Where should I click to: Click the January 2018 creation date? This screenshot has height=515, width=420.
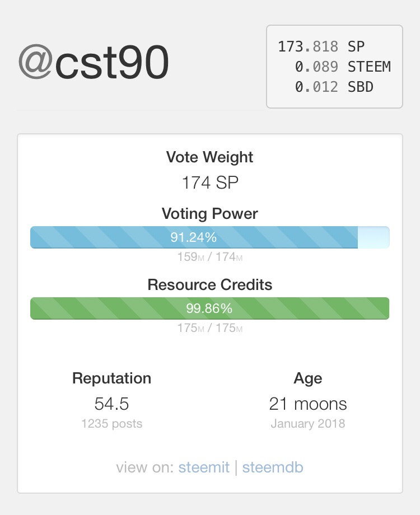point(307,423)
